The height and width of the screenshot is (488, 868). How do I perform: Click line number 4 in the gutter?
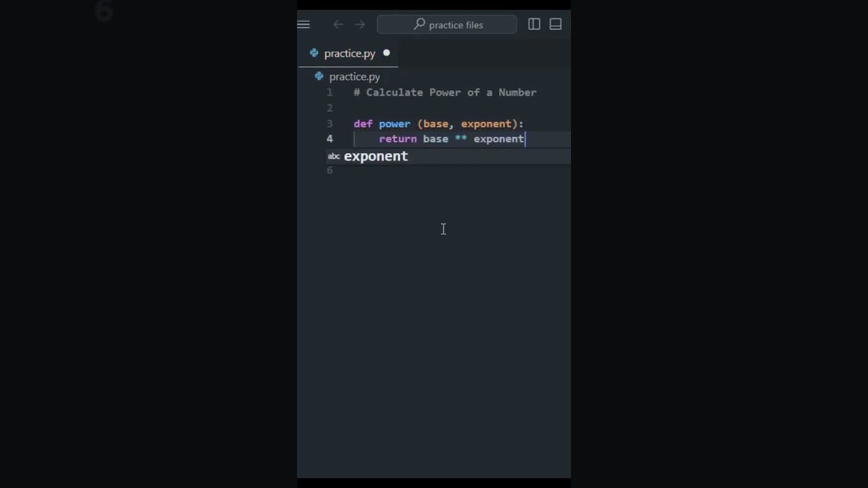(330, 139)
